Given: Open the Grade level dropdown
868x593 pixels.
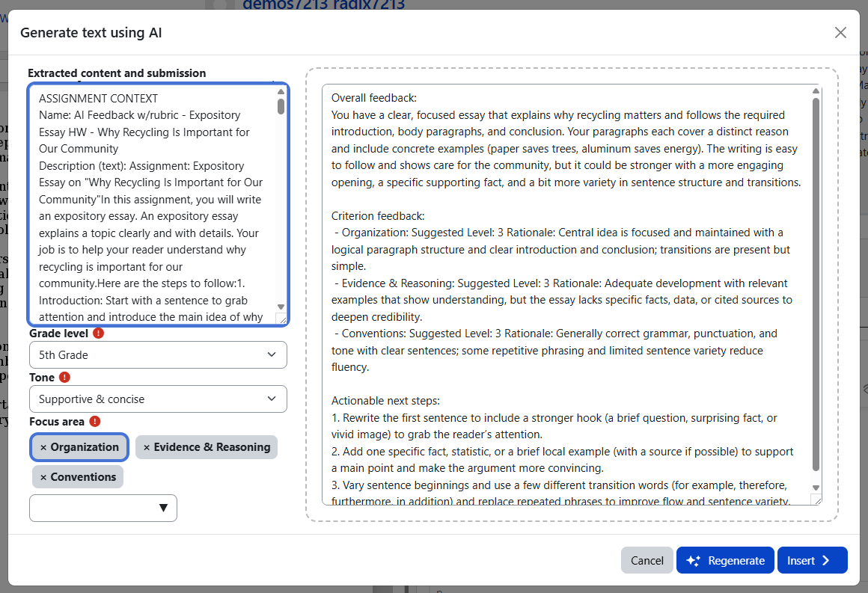Looking at the screenshot, I should [158, 354].
